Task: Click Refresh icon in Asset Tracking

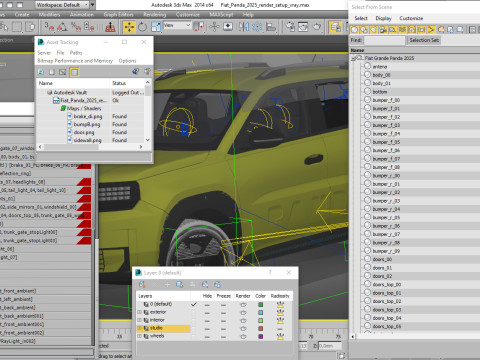Action: (41, 72)
